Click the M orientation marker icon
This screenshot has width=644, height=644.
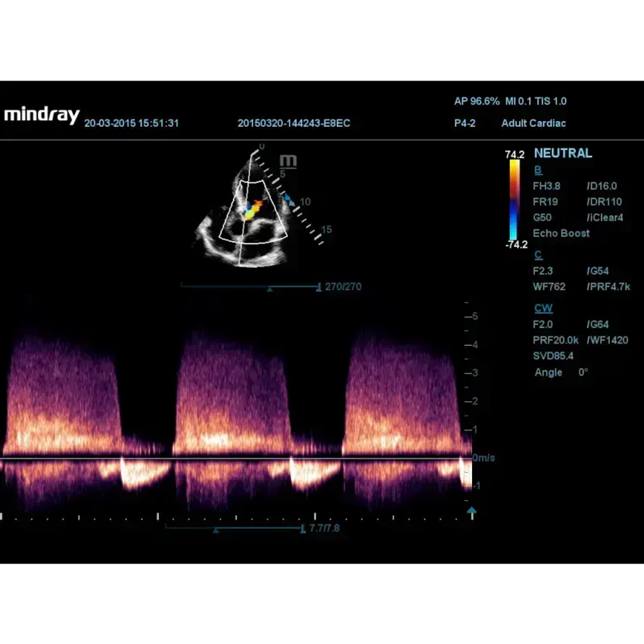point(289,162)
